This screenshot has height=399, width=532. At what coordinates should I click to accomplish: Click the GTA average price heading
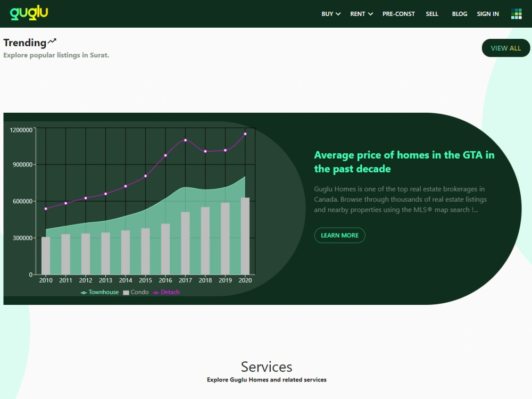pyautogui.click(x=404, y=162)
